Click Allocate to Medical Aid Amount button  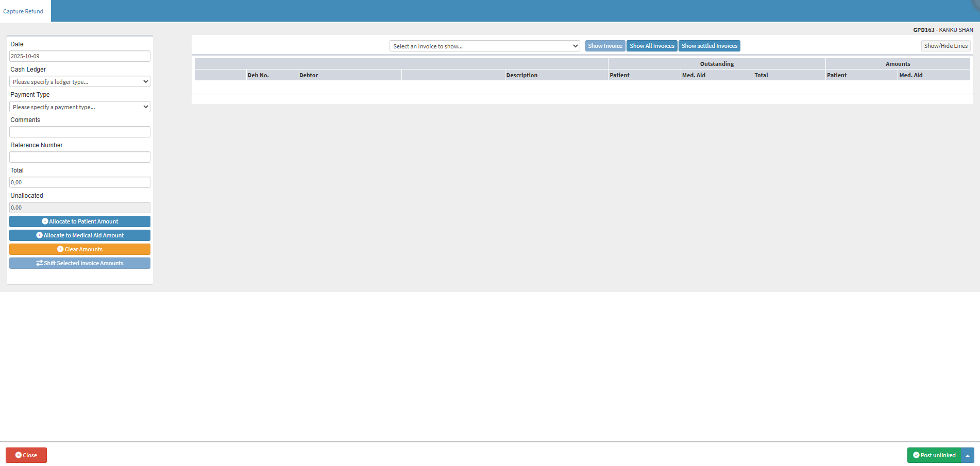click(80, 235)
